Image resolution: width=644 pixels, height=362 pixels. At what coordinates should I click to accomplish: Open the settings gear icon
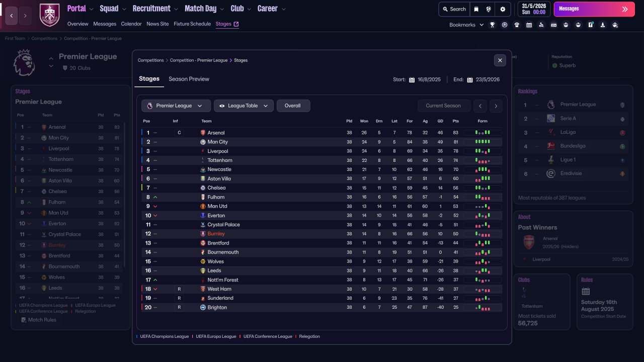click(x=503, y=9)
